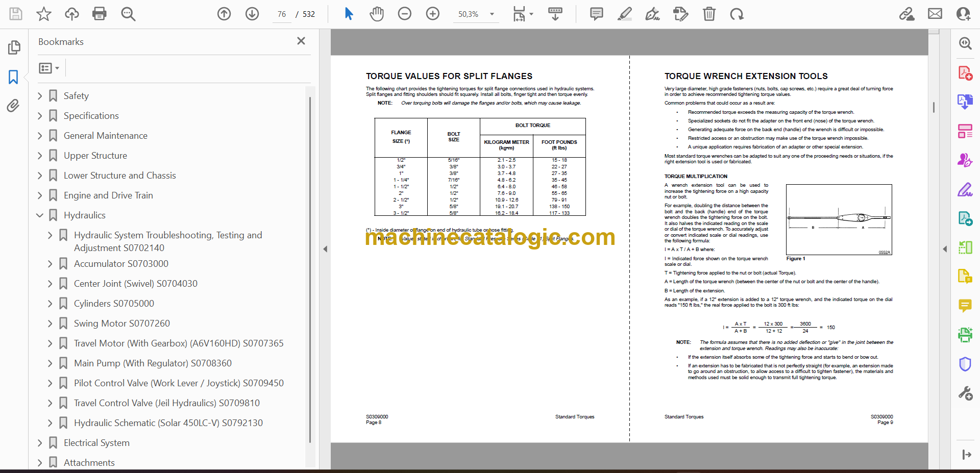Image resolution: width=980 pixels, height=473 pixels.
Task: Open search tools magnifier in right pane
Action: click(965, 43)
